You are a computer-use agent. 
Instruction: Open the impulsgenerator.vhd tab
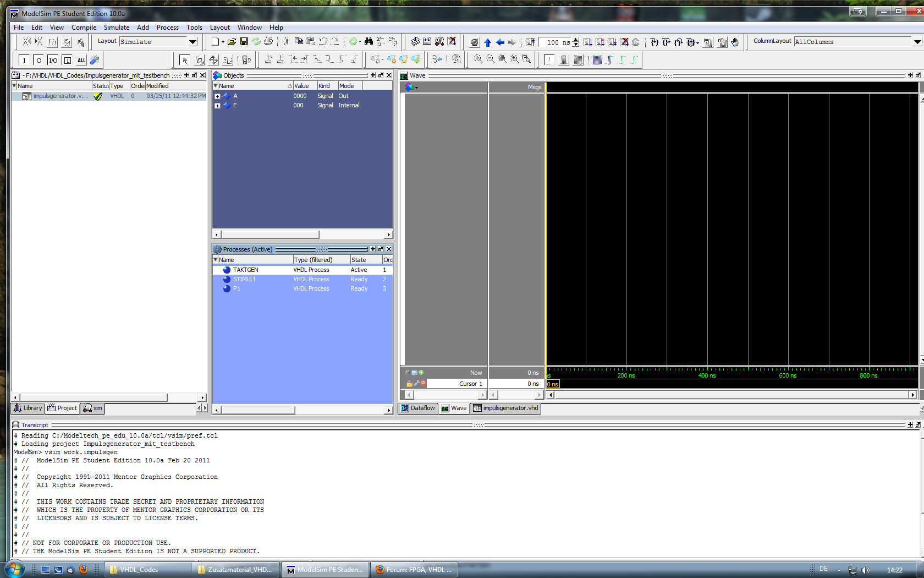click(x=506, y=408)
